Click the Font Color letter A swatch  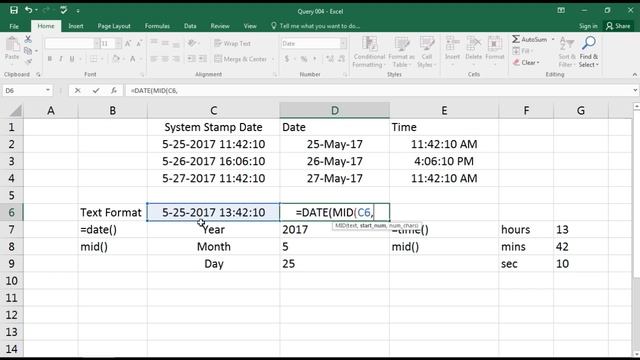coord(133,59)
